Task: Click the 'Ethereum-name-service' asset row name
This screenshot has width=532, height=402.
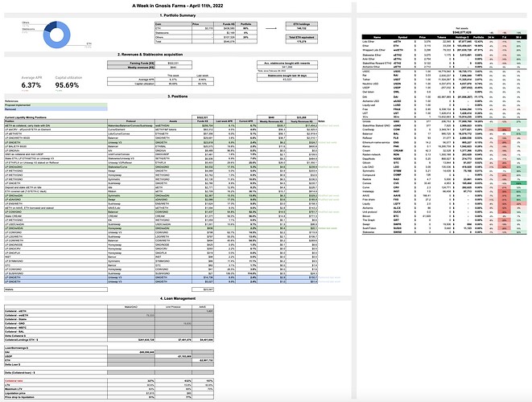Action: click(375, 142)
